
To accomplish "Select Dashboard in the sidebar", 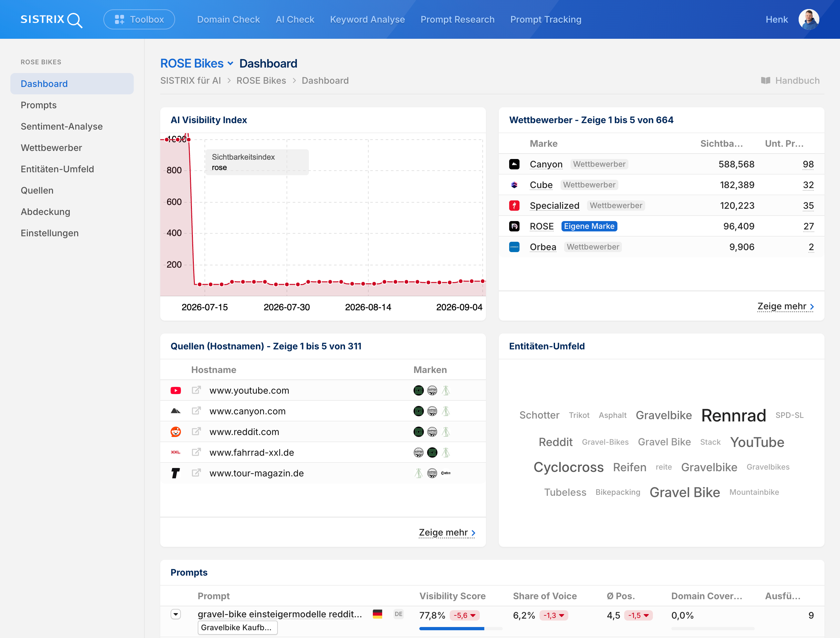I will 72,84.
